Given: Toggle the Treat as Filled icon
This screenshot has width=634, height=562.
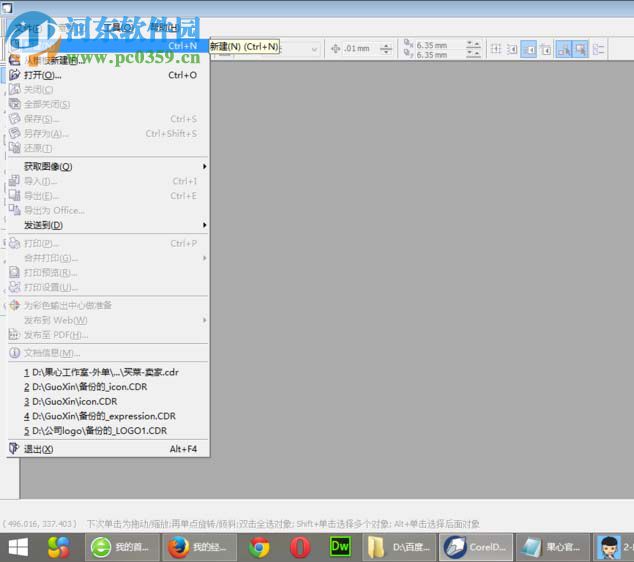Looking at the screenshot, I should 580,49.
